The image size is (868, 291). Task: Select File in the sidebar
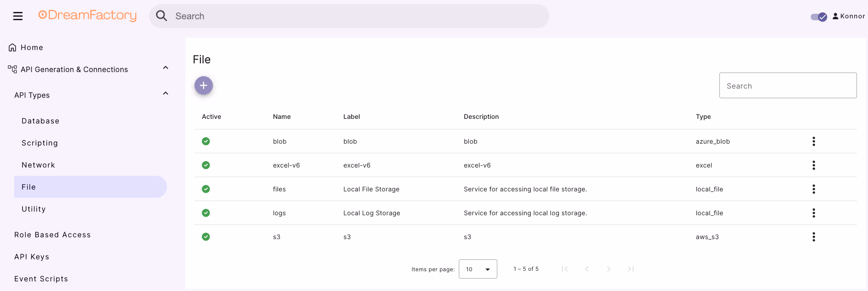(x=90, y=187)
